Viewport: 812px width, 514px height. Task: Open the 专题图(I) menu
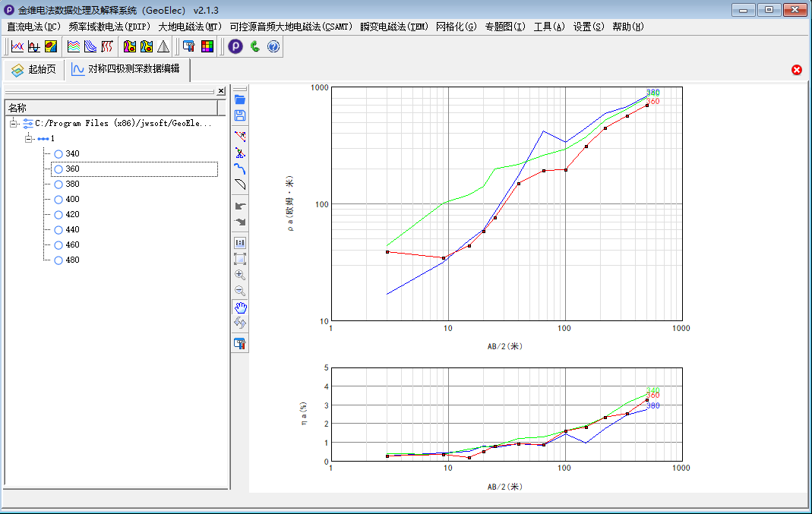pos(505,27)
